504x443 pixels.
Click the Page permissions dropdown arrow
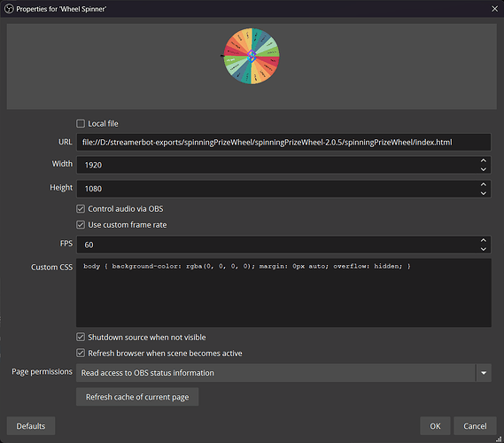point(484,373)
